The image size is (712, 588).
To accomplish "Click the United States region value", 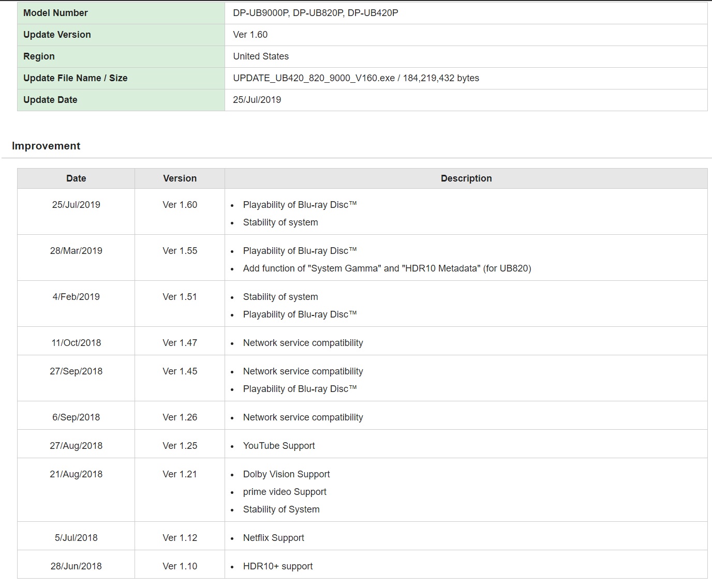I will pyautogui.click(x=261, y=56).
